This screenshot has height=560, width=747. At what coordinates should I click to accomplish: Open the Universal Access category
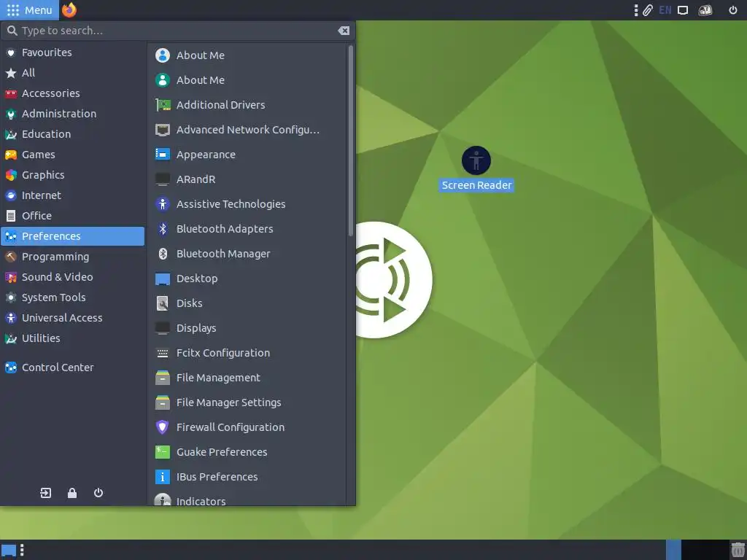point(73,318)
